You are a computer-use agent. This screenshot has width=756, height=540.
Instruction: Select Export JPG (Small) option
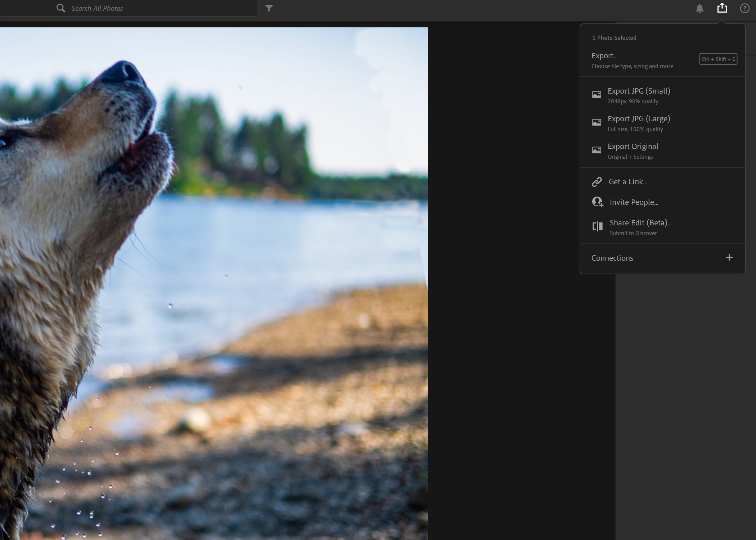point(639,91)
